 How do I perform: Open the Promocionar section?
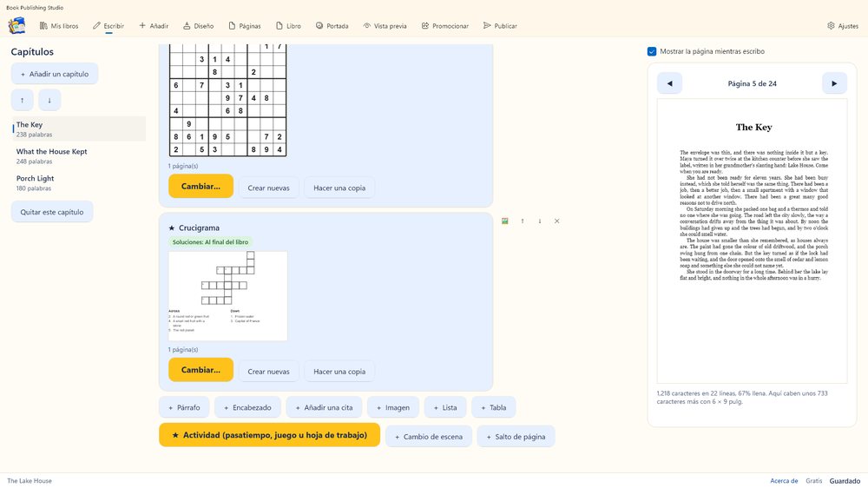[x=445, y=26]
